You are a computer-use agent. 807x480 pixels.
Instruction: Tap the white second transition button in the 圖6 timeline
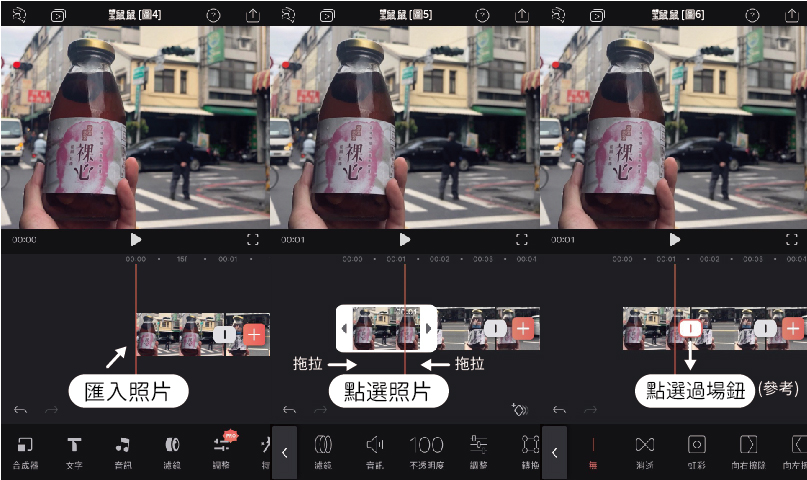765,328
